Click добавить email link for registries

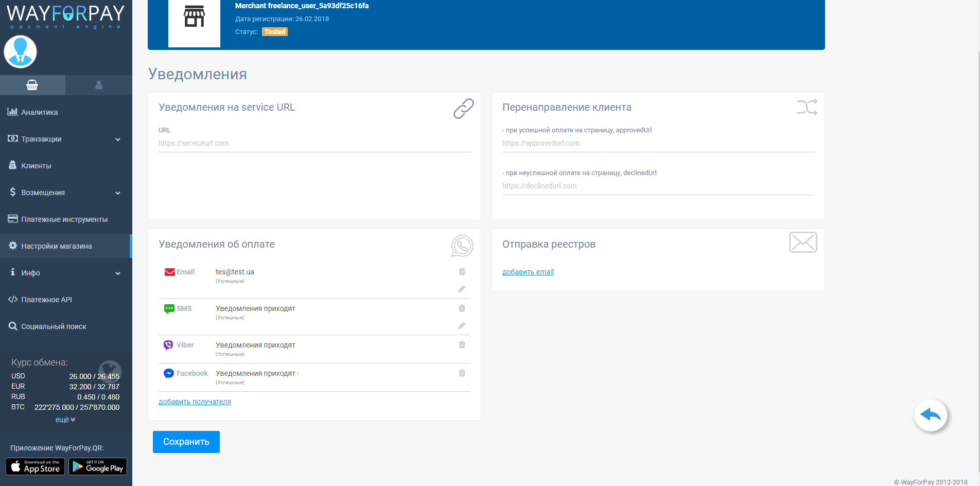(528, 272)
